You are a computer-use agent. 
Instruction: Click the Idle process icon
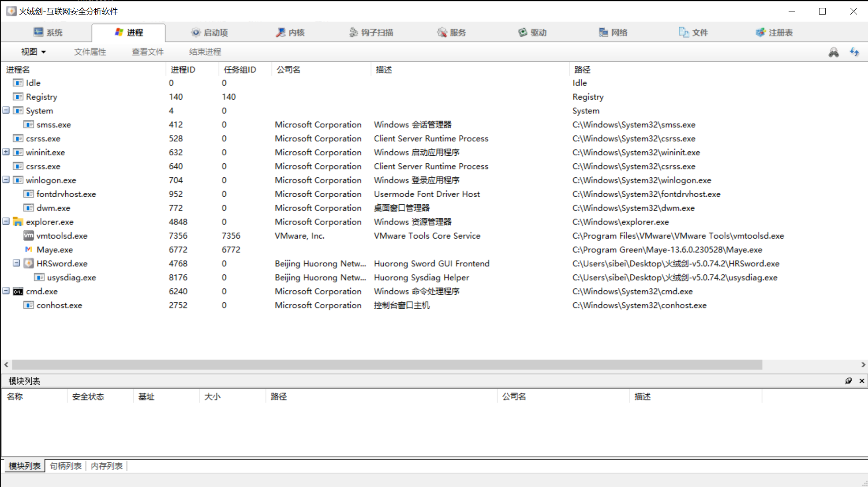pos(18,82)
